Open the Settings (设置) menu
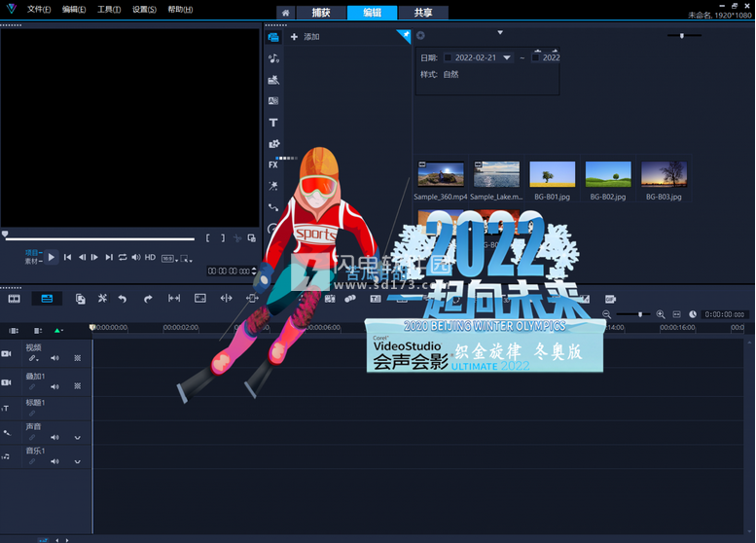 point(144,9)
